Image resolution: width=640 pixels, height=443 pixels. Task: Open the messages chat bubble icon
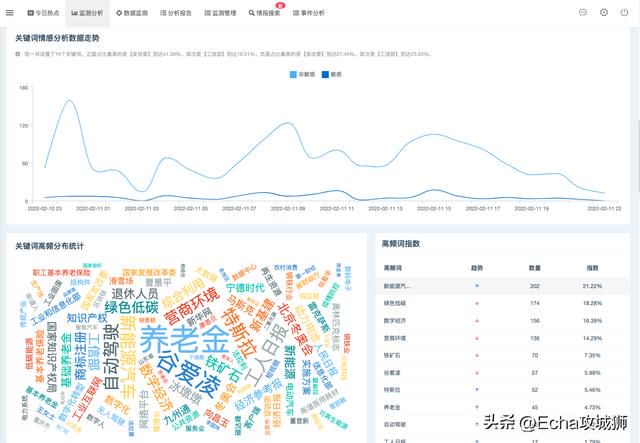tap(583, 12)
